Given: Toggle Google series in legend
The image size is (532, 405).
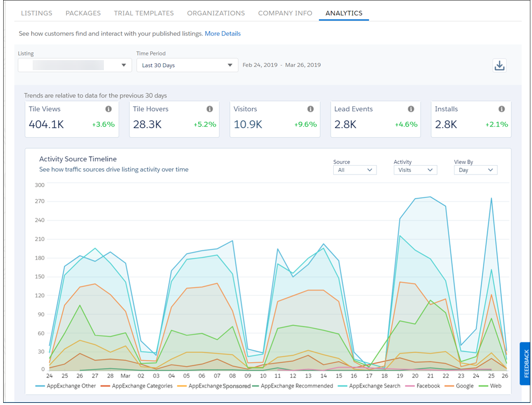Looking at the screenshot, I should click(459, 386).
